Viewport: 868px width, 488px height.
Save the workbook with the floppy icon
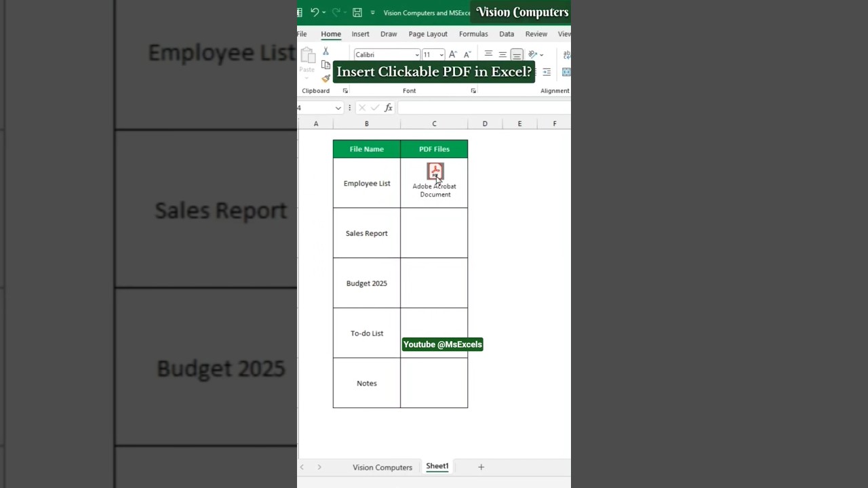[357, 12]
